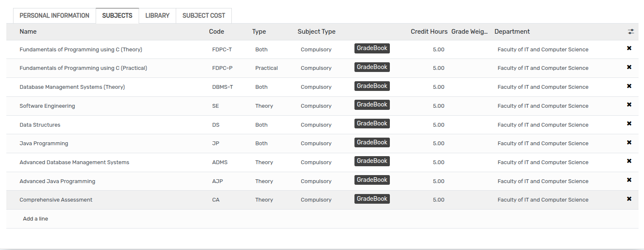
Task: Click Add a line link
Action: (x=35, y=219)
